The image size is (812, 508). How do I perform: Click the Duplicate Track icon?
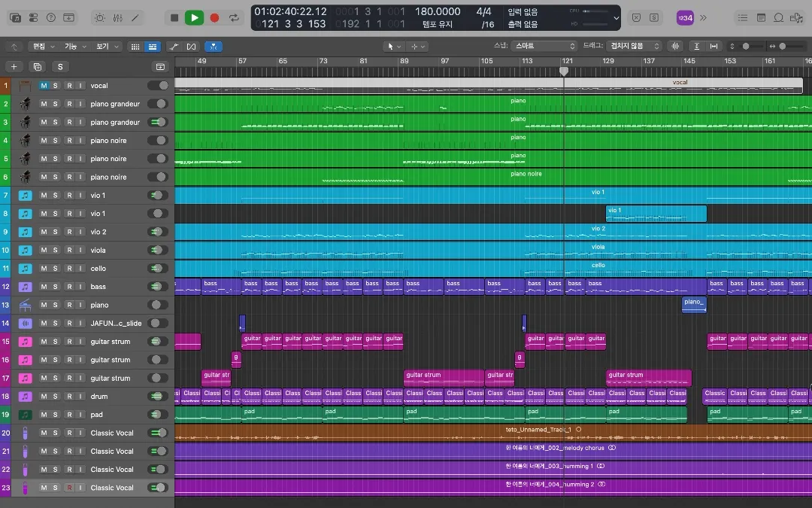[x=38, y=67]
